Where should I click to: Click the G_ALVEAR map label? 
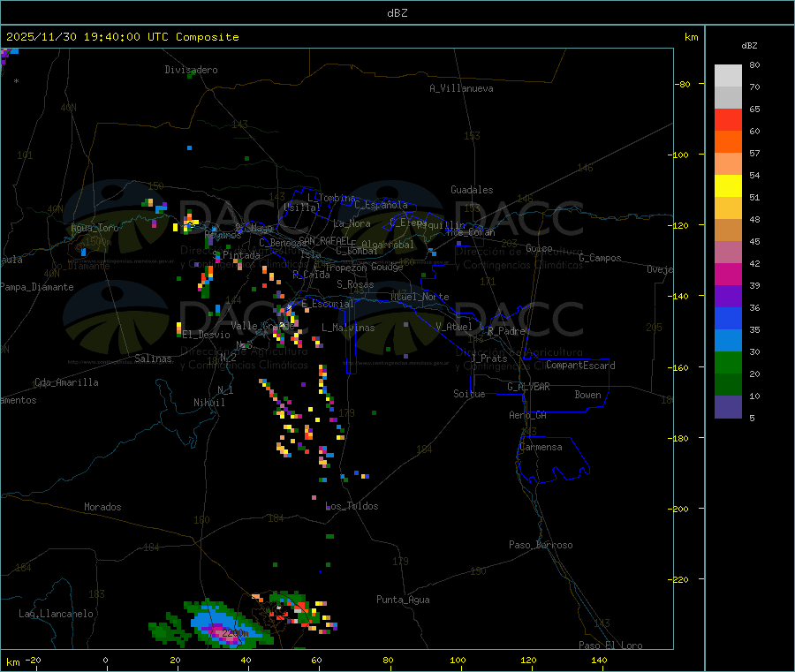point(528,387)
